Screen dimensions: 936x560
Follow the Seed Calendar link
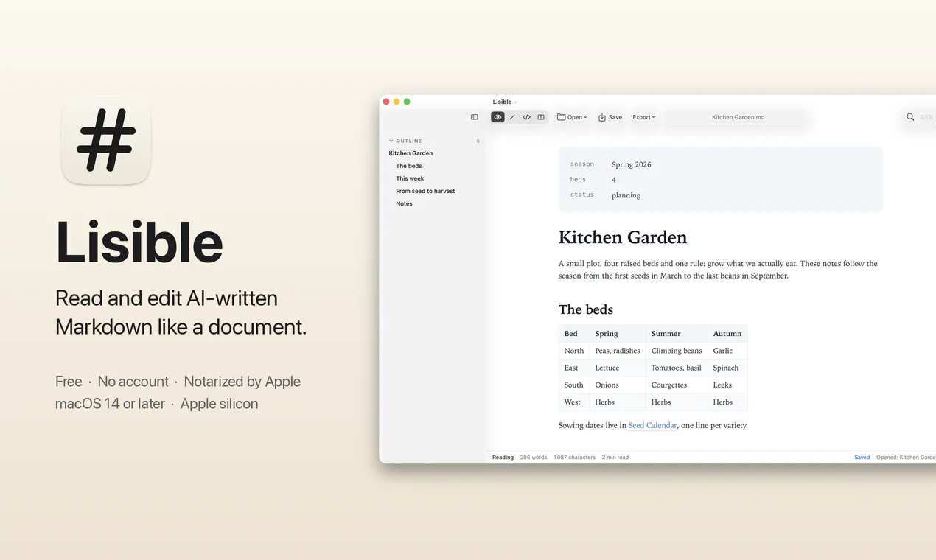point(652,425)
